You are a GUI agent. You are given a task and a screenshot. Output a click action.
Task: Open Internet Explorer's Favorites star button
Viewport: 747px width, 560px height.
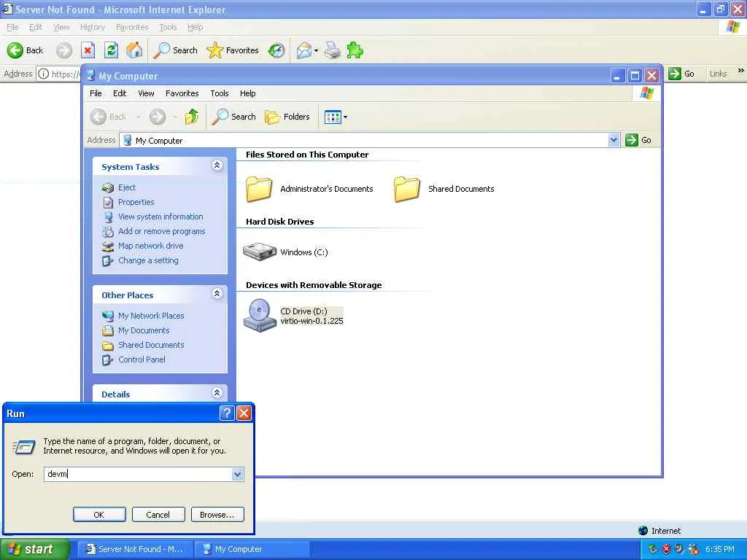(233, 50)
